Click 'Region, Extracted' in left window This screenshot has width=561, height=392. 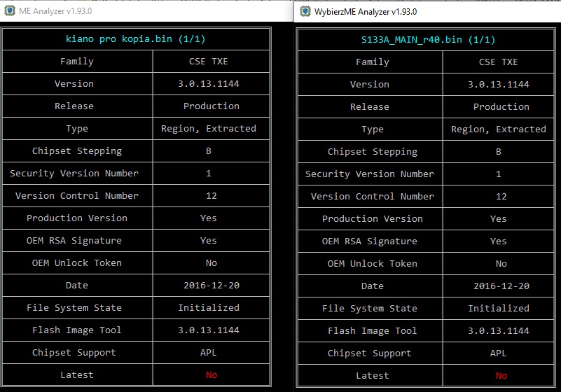pos(209,129)
